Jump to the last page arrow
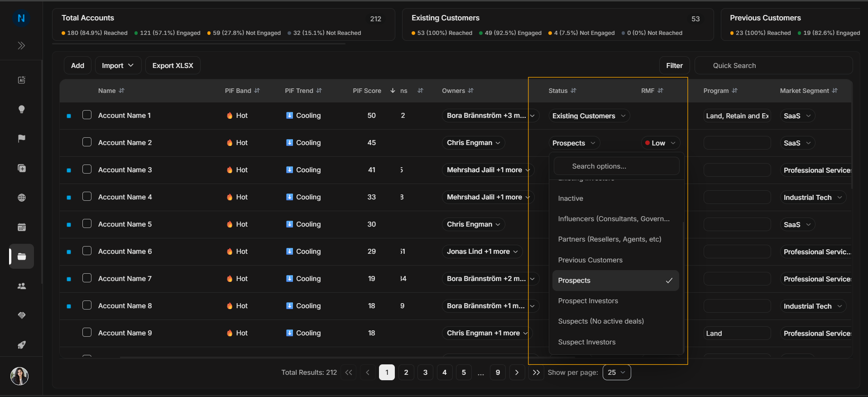The width and height of the screenshot is (868, 397). [536, 373]
